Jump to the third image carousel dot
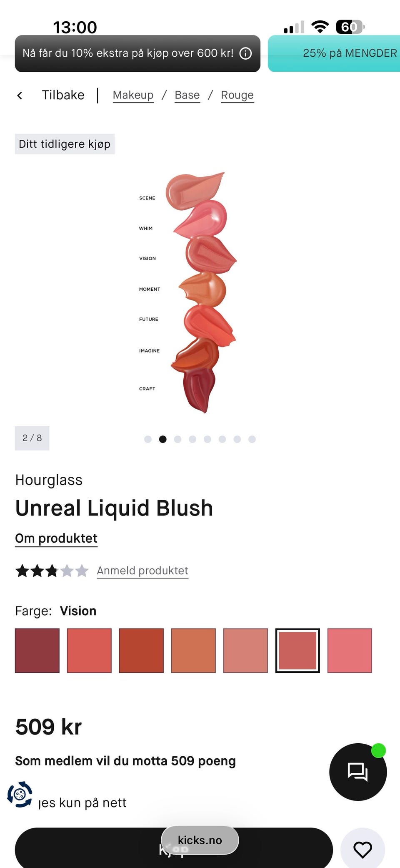Image resolution: width=400 pixels, height=868 pixels. pos(177,439)
